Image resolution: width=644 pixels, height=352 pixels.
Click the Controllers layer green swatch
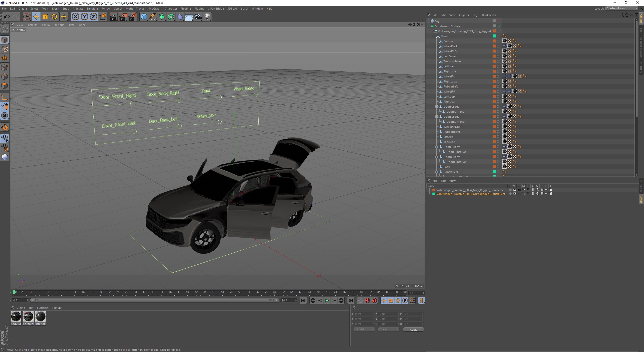pos(434,194)
